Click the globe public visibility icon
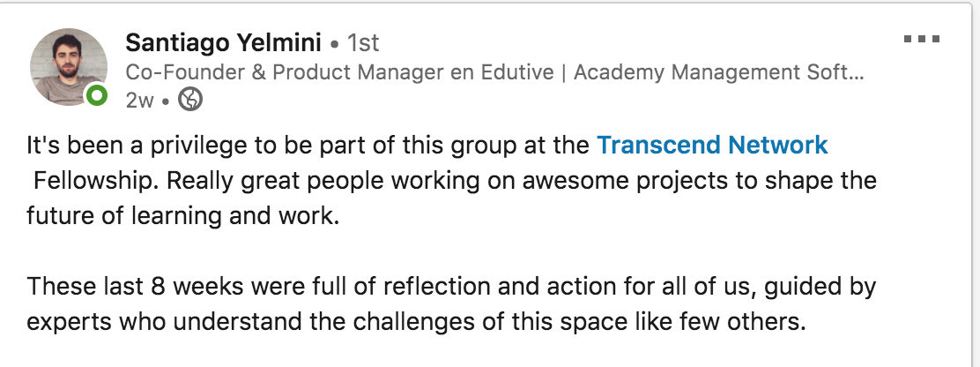The width and height of the screenshot is (980, 367). 190,100
